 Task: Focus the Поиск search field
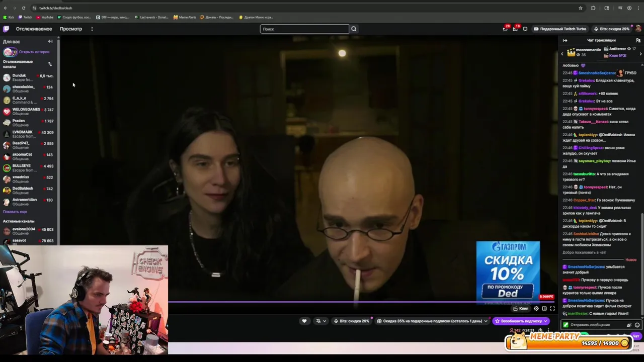[304, 29]
